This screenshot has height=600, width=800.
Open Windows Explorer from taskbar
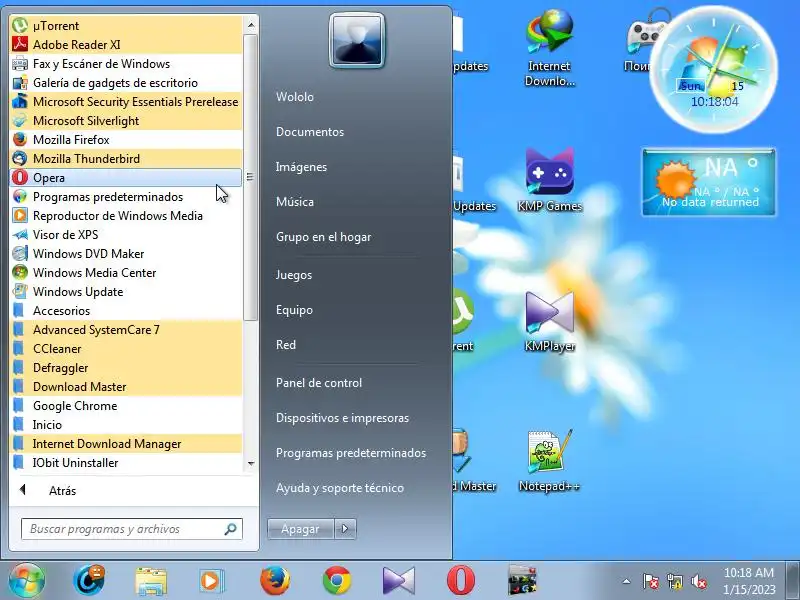pyautogui.click(x=151, y=581)
